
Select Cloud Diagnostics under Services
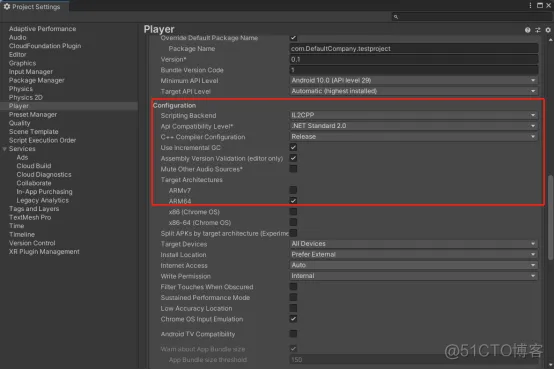(x=44, y=175)
